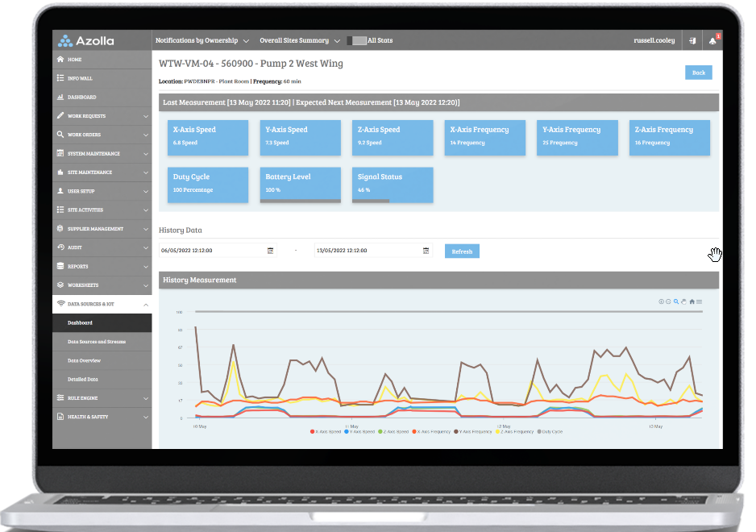756x532 pixels.
Task: Select the chart selection zoom tool
Action: coord(676,301)
